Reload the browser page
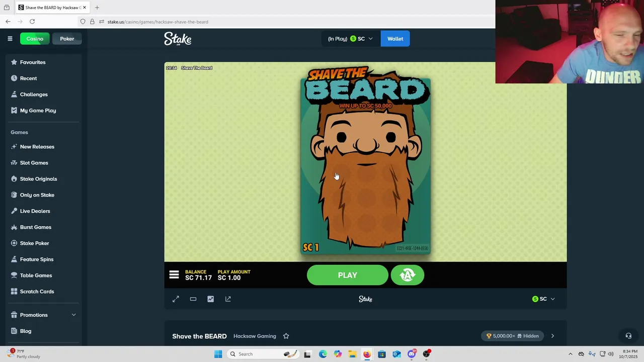Screen dimensions: 644x362 (32, 22)
